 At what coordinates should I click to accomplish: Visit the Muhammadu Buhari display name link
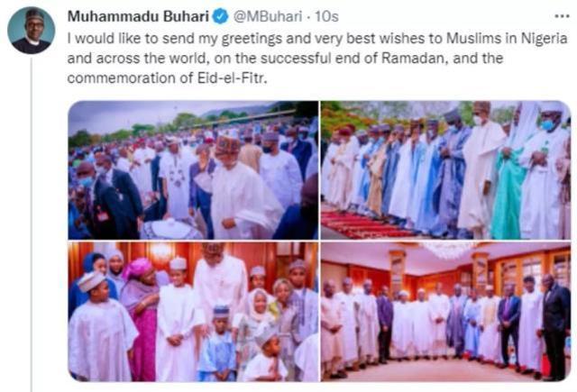click(138, 16)
